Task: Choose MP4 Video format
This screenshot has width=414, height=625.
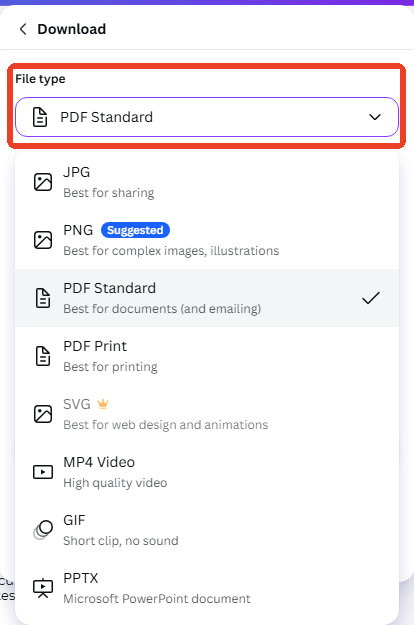Action: point(207,472)
